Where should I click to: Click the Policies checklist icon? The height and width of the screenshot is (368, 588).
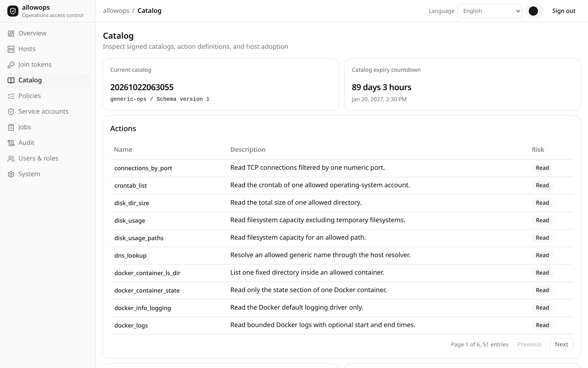click(11, 96)
